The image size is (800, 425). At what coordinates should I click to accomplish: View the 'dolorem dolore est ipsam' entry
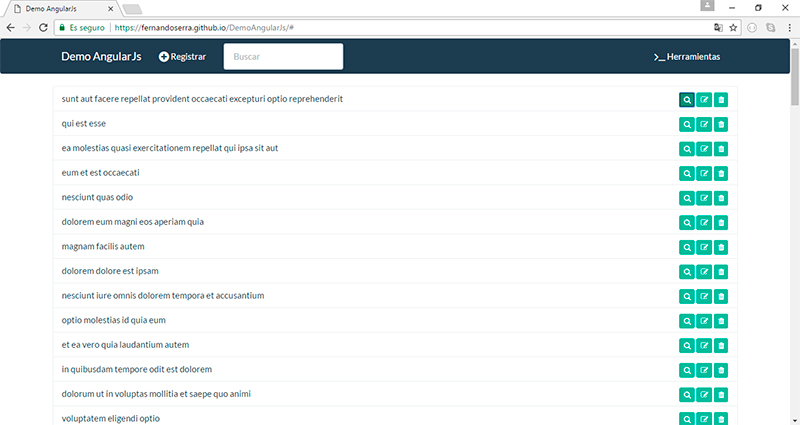coord(687,272)
